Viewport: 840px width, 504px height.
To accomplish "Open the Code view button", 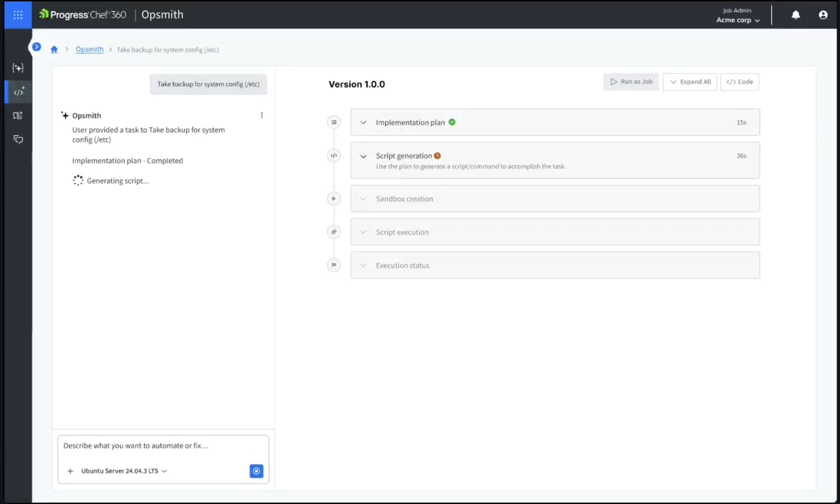I will 740,82.
